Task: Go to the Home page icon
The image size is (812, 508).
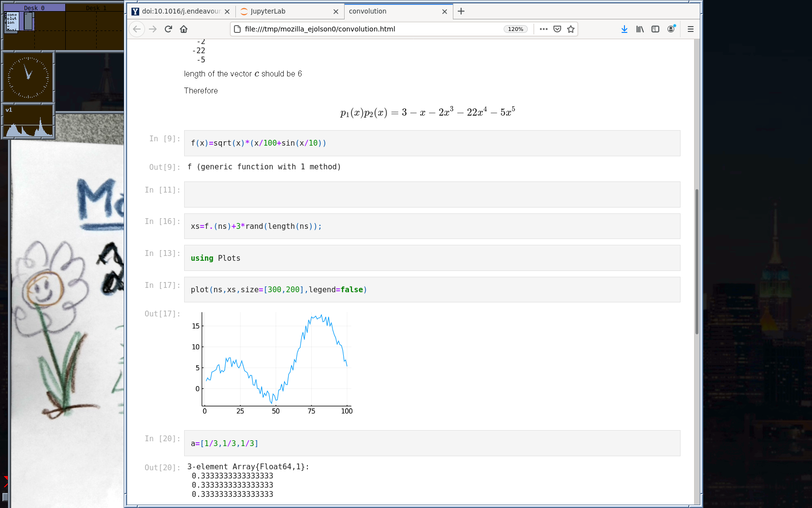Action: (184, 29)
